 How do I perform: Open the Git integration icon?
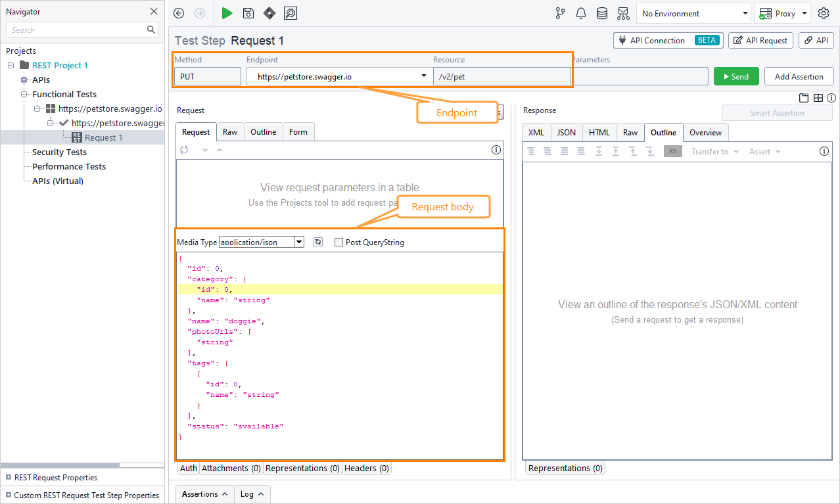tap(560, 13)
